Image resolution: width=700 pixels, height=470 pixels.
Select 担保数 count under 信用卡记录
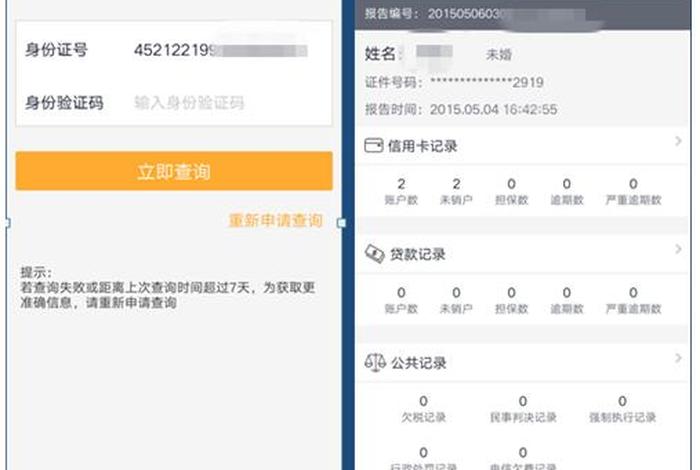point(511,191)
